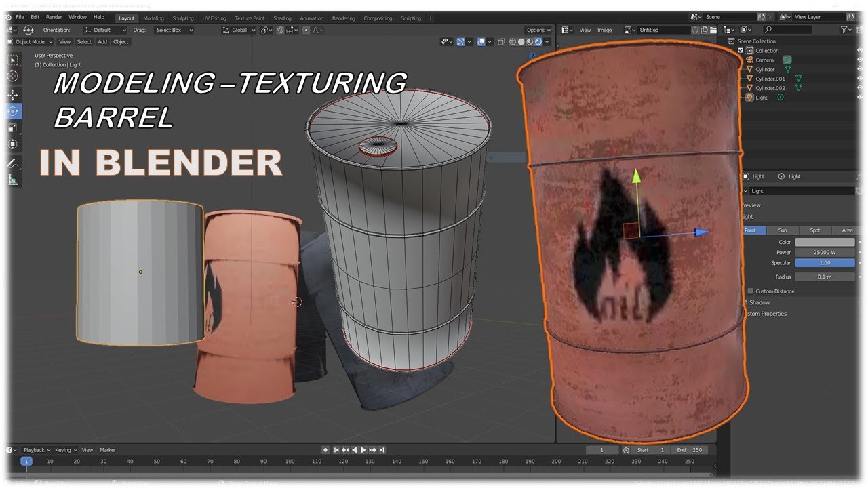Image resolution: width=868 pixels, height=488 pixels.
Task: Adjust Power 25000 W field
Action: click(825, 252)
